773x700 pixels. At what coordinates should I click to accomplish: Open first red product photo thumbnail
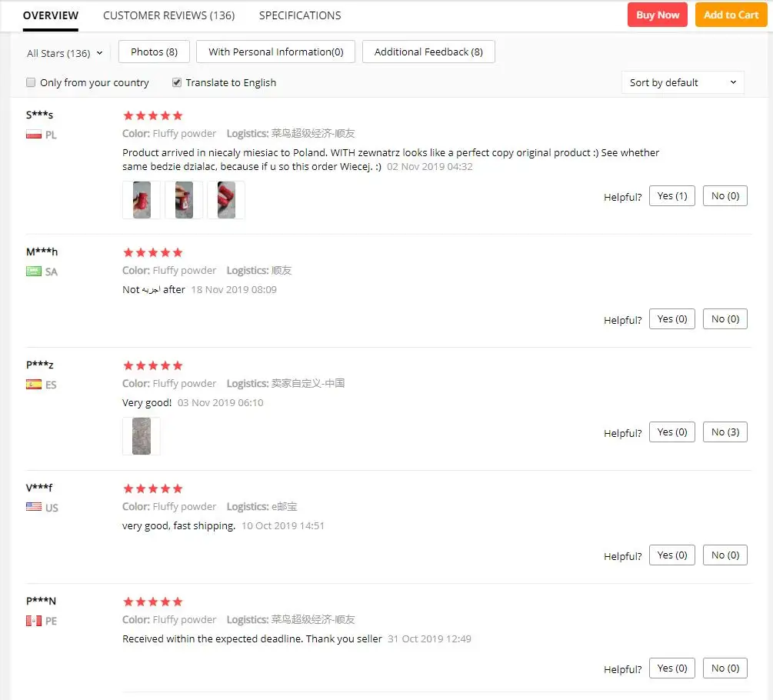[142, 200]
